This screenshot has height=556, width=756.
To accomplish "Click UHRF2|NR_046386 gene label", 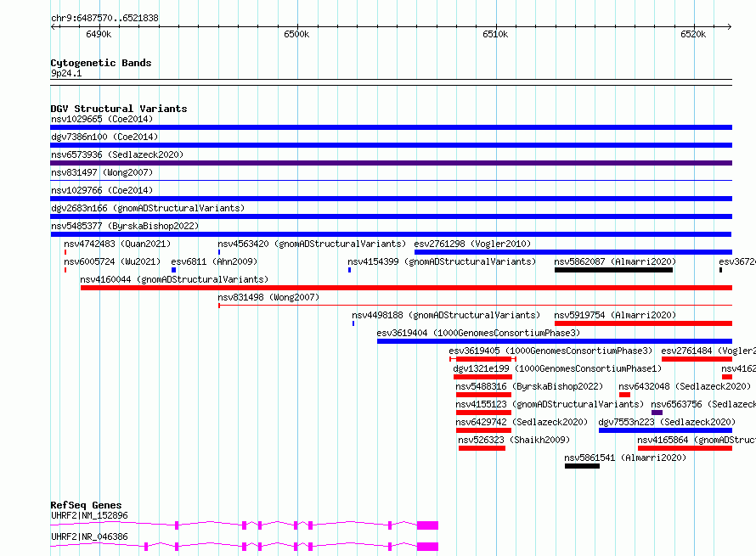I will click(x=89, y=536).
